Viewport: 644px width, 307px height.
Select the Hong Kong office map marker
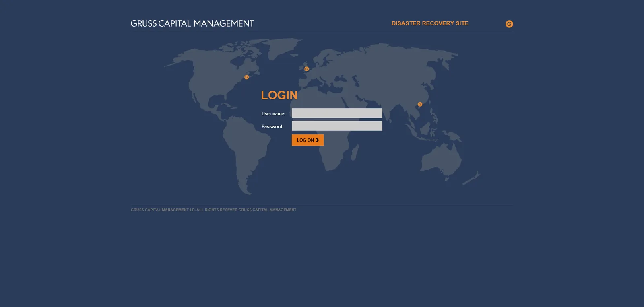click(420, 104)
